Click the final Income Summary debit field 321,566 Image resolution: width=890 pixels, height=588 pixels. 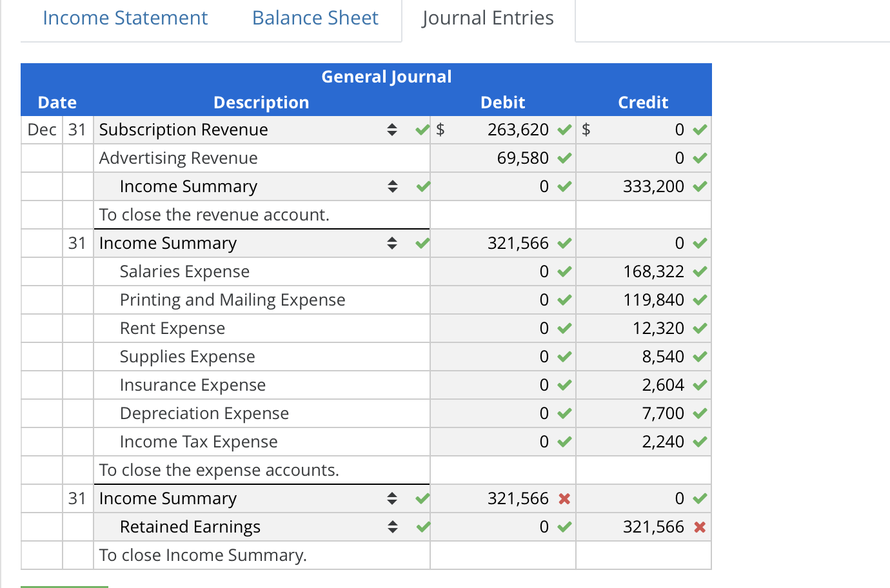tap(502, 498)
